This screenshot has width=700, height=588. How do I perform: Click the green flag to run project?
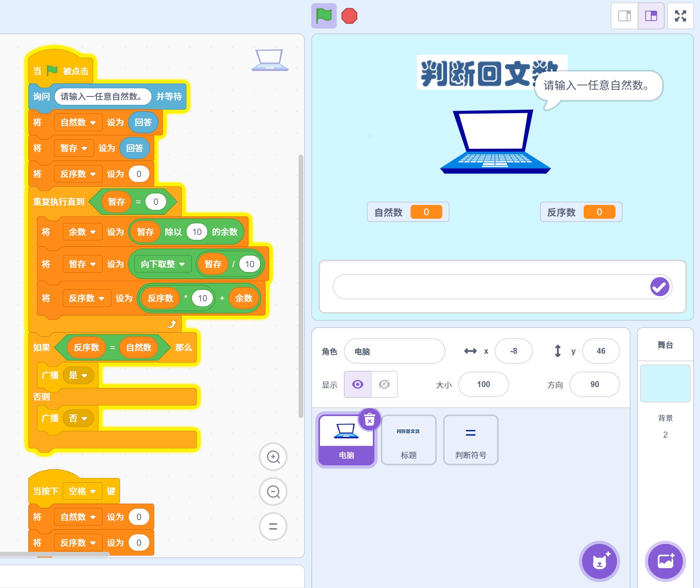pos(324,16)
